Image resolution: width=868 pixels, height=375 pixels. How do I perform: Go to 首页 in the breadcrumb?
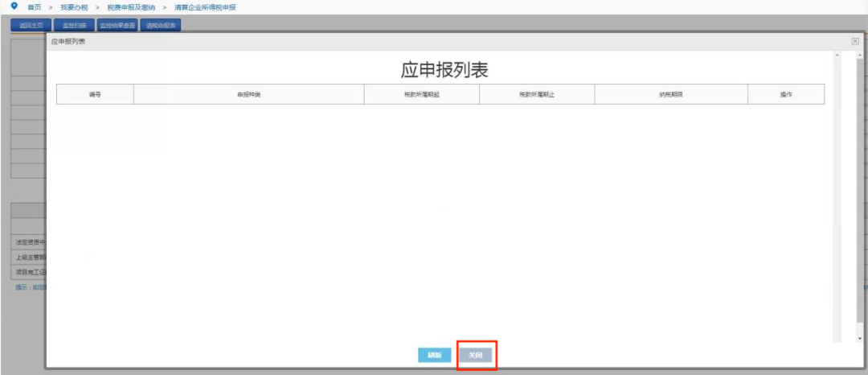click(x=35, y=7)
